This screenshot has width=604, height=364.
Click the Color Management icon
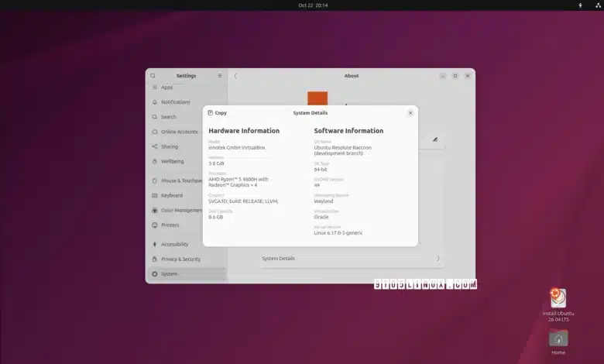coord(154,211)
